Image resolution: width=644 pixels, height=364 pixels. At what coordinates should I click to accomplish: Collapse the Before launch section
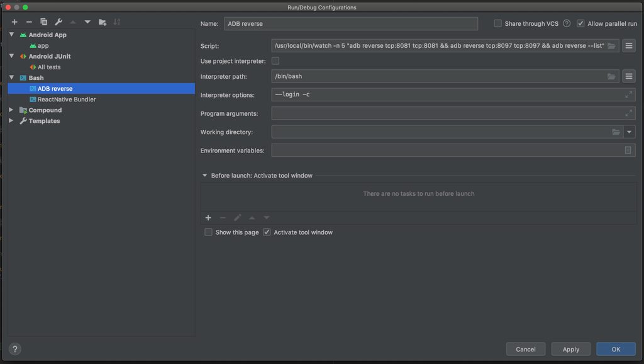click(204, 175)
